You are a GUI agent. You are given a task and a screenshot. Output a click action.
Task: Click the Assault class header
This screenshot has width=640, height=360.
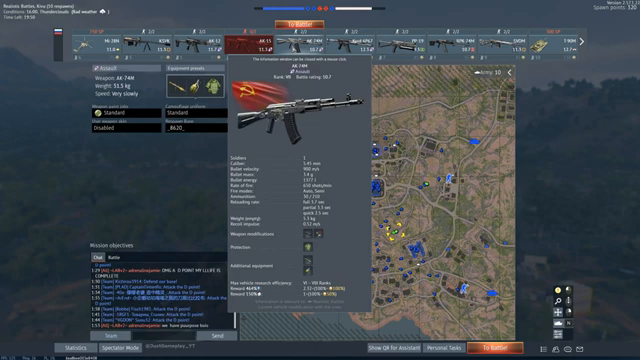(127, 68)
